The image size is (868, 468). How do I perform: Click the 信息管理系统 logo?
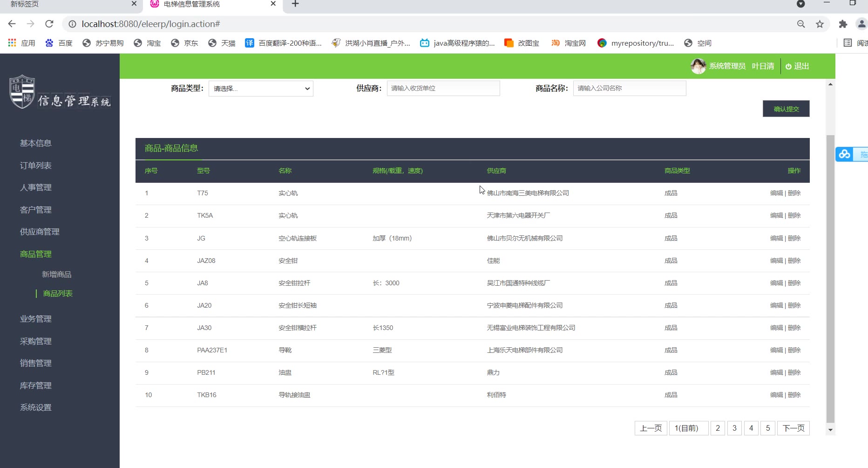click(x=60, y=92)
